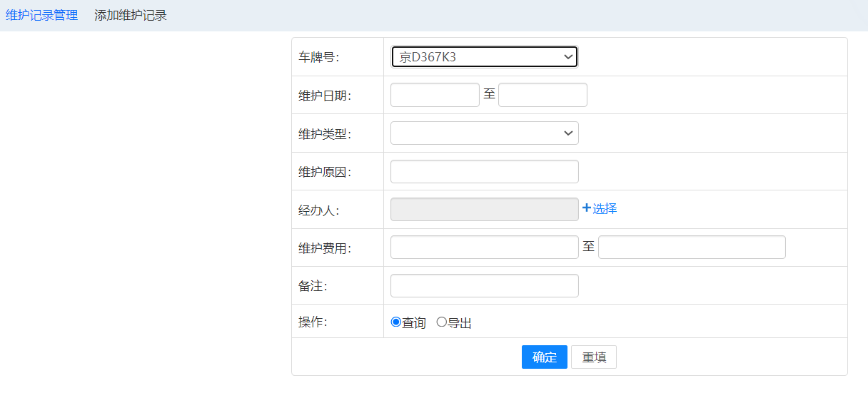Focus the maximum 维护费用 input
868x398 pixels.
692,248
